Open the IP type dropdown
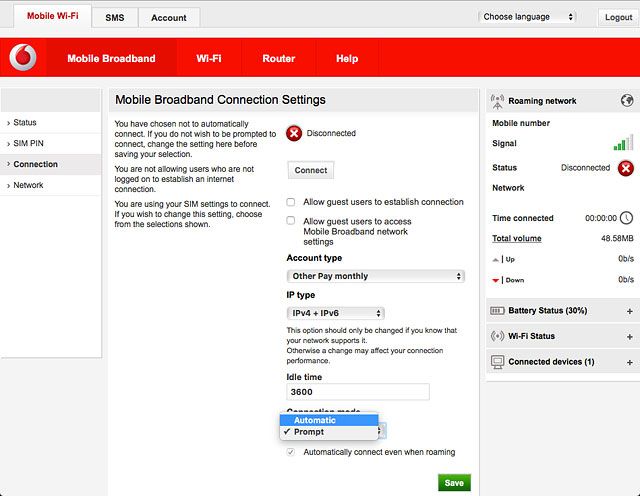Screen dimensions: 640x496 336,313
